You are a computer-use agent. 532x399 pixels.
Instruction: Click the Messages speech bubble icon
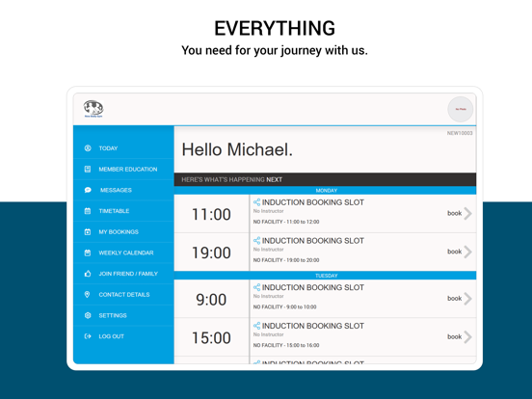(x=88, y=190)
